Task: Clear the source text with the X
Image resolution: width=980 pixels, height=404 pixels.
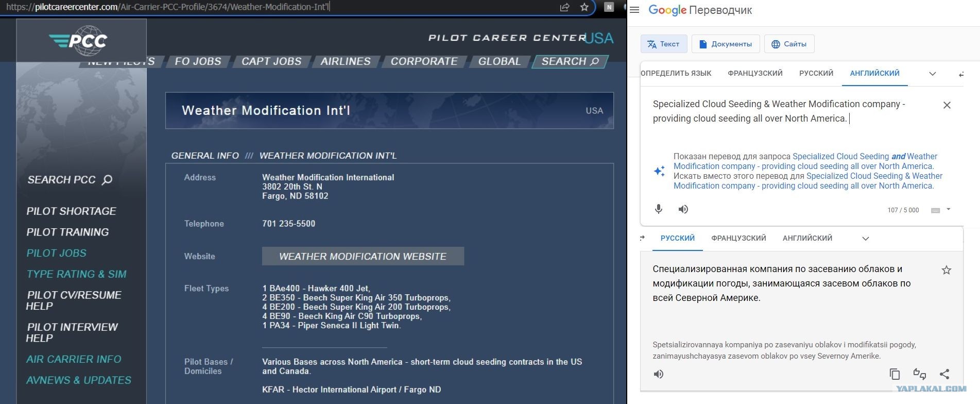Action: point(947,105)
